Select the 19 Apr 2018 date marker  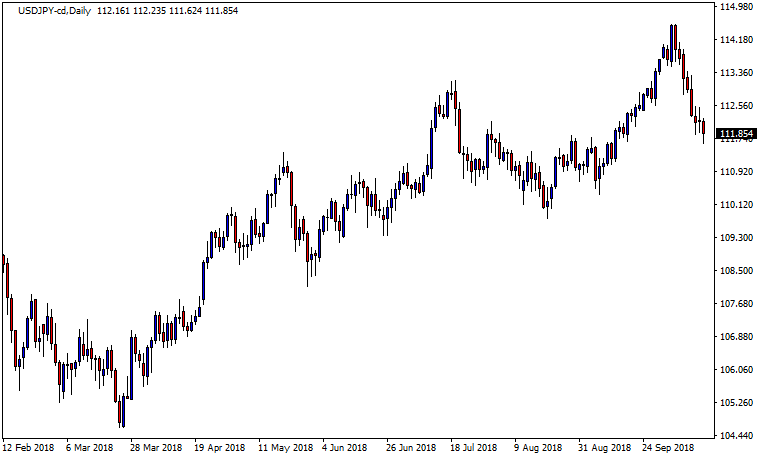point(221,448)
